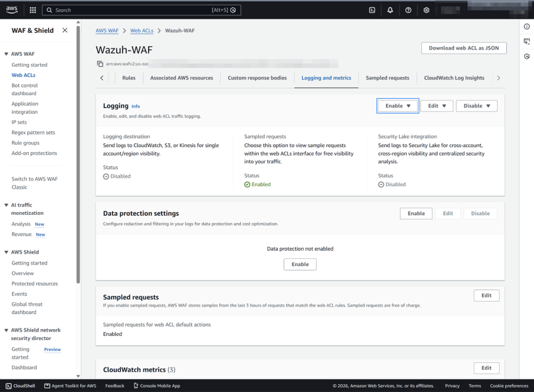The width and height of the screenshot is (534, 392).
Task: Open the Logging Edit dropdown
Action: click(x=437, y=106)
